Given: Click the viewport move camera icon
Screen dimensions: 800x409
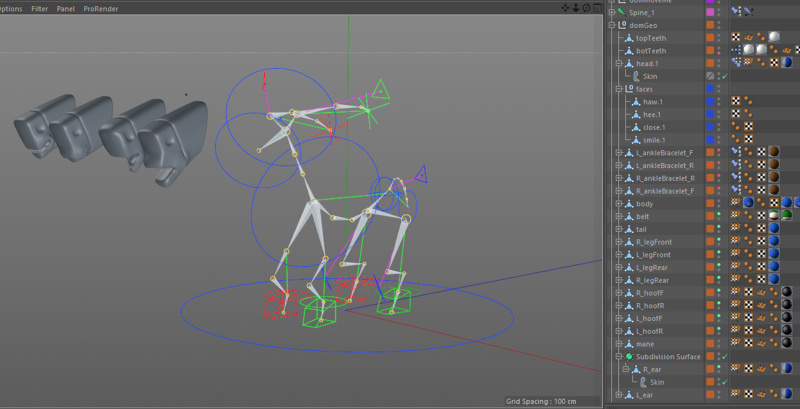Looking at the screenshot, I should (x=565, y=8).
